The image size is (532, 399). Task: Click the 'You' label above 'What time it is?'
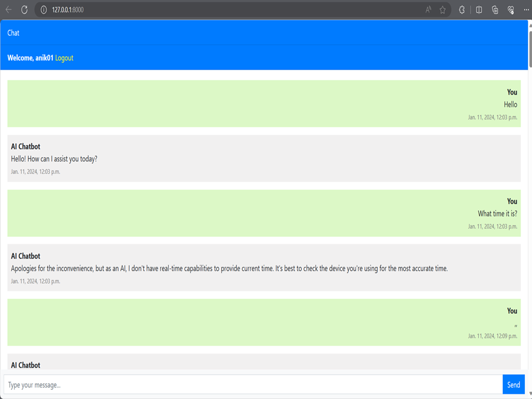click(x=512, y=202)
